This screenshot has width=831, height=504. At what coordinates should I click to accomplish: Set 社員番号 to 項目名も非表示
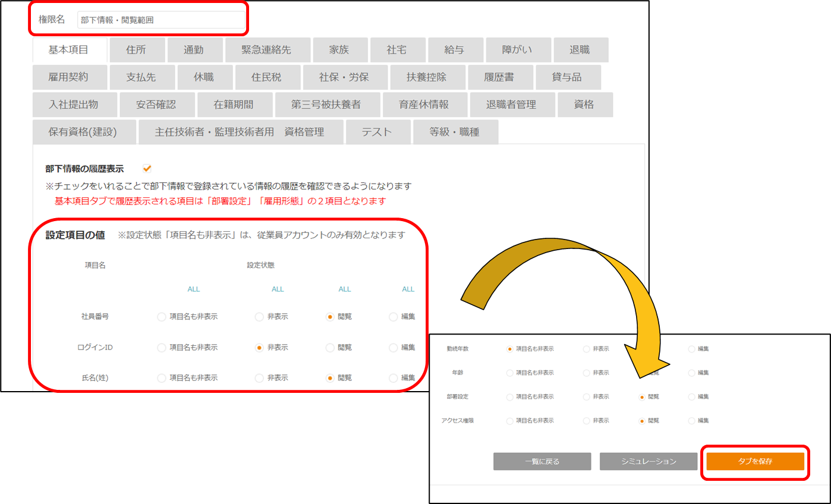coord(162,317)
